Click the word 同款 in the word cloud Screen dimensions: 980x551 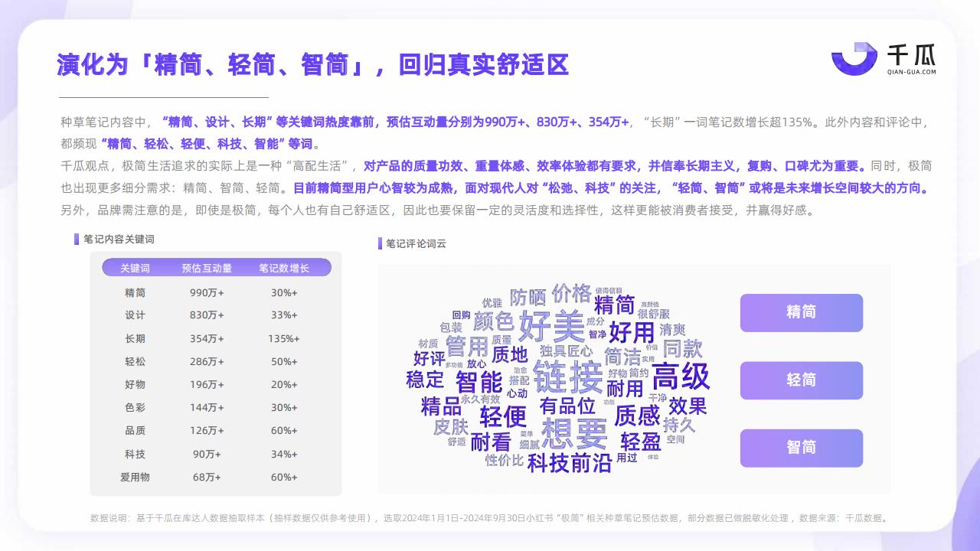683,350
